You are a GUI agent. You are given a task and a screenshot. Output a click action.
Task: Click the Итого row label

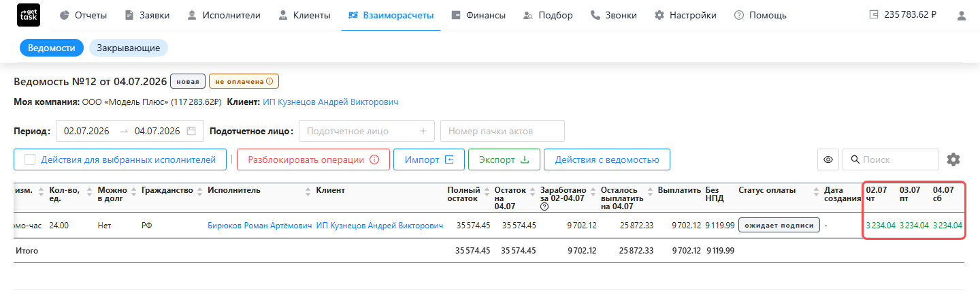click(x=27, y=251)
